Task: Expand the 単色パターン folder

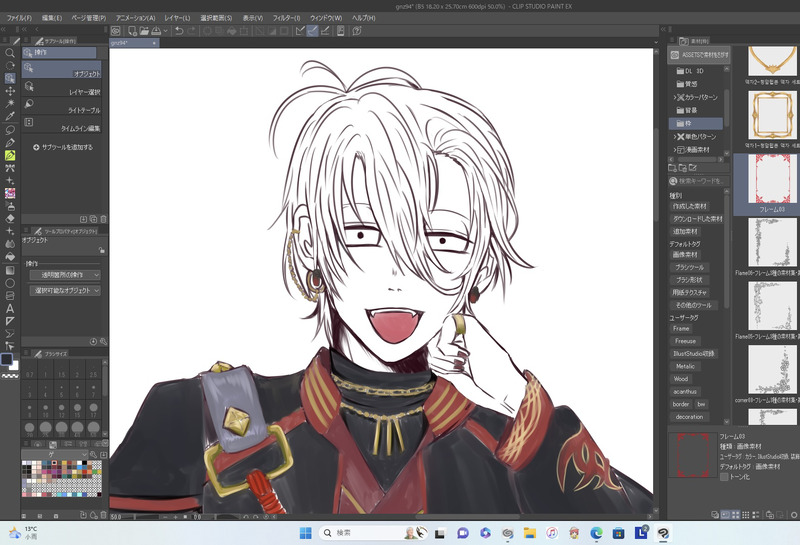Action: 675,137
